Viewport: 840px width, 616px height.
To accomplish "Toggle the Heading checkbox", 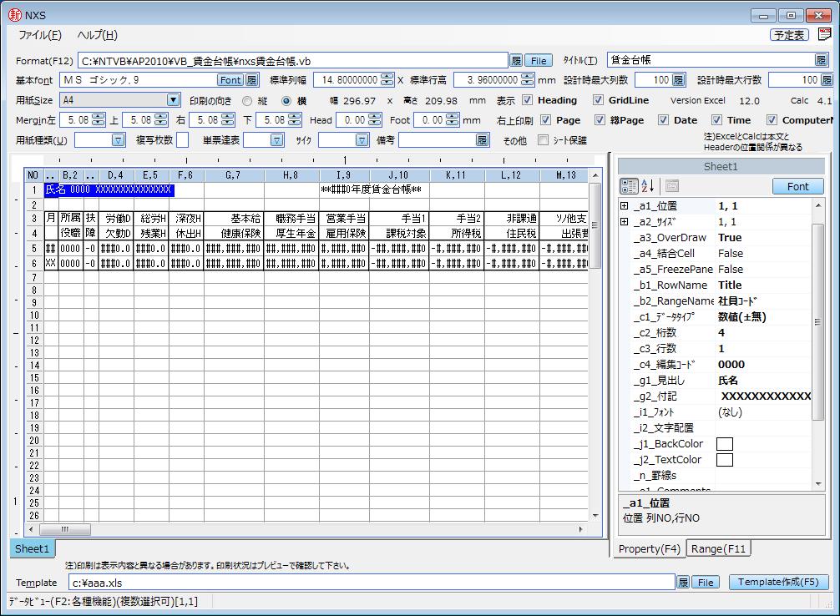I will click(x=527, y=100).
